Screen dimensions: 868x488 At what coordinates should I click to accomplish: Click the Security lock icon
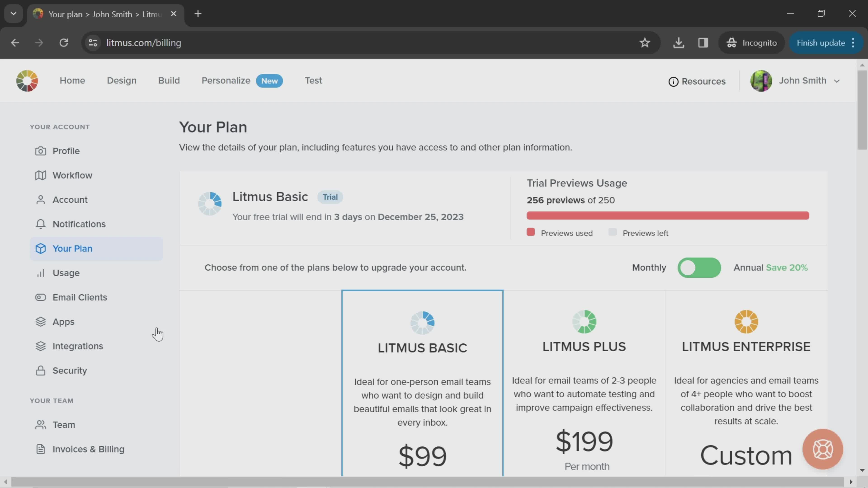40,371
